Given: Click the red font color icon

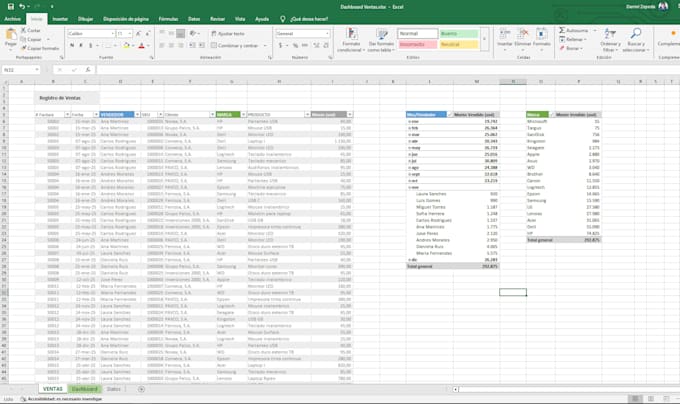Looking at the screenshot, I should click(x=141, y=45).
